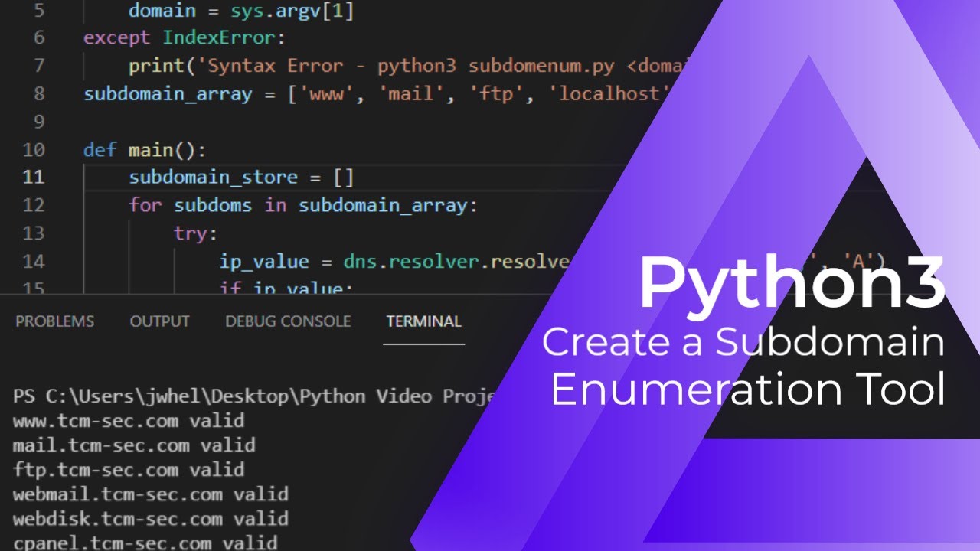The image size is (980, 551).
Task: Click line number 8 in gutter
Action: (39, 93)
